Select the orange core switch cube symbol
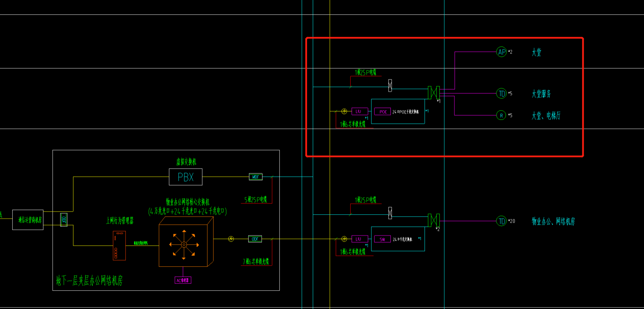644x309 pixels. (186, 242)
